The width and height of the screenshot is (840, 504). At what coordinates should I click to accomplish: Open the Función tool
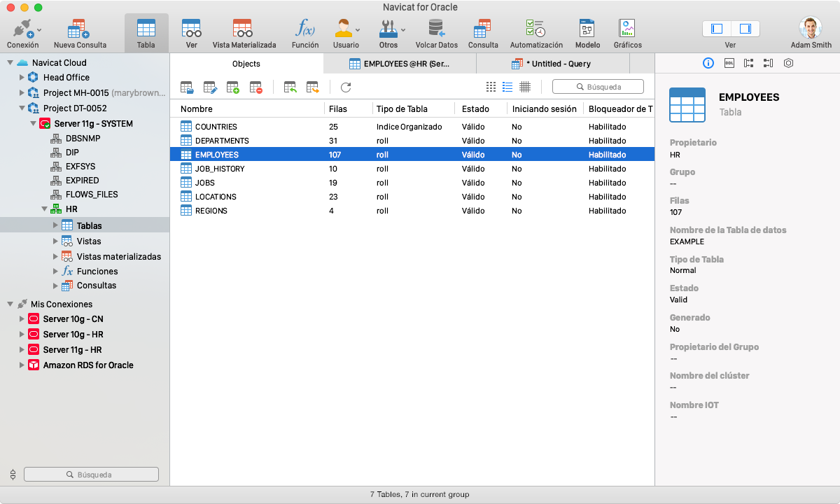pos(304,31)
